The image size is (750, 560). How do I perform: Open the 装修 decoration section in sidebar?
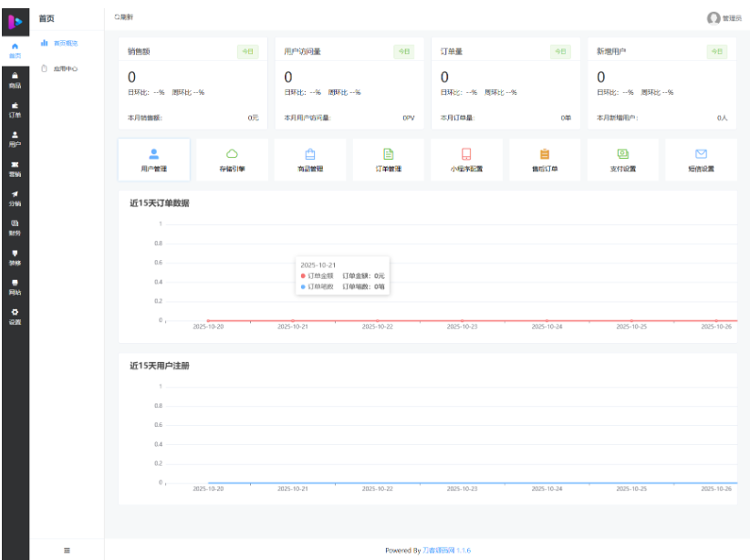[15, 258]
